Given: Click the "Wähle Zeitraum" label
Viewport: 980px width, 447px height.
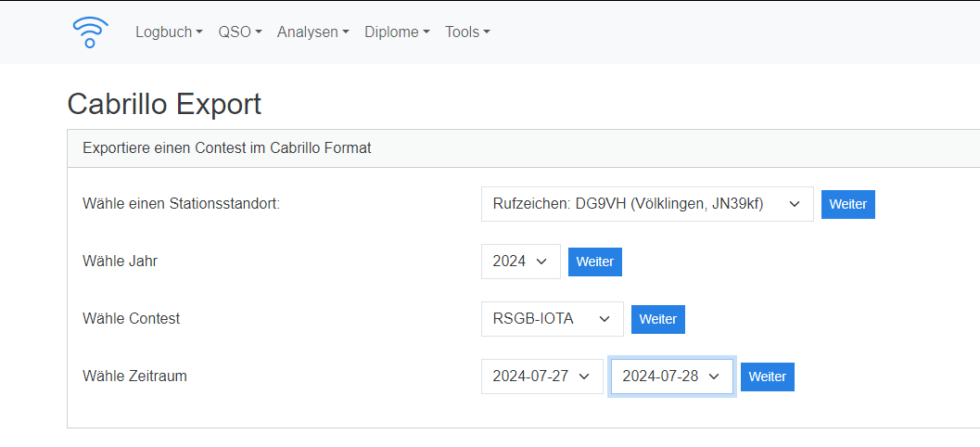Looking at the screenshot, I should click(134, 377).
